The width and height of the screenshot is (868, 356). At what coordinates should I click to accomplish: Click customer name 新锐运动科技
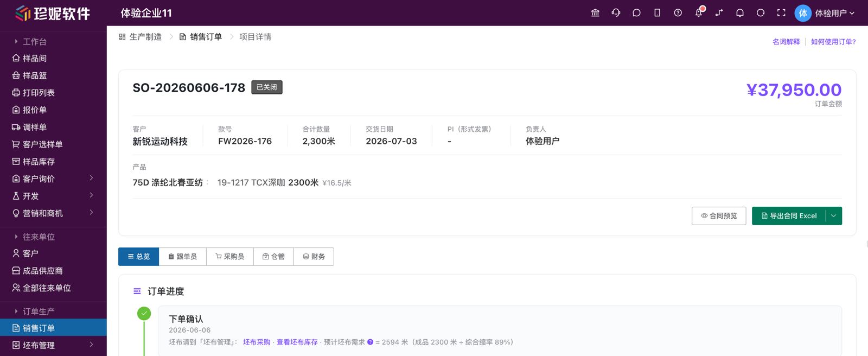(160, 141)
